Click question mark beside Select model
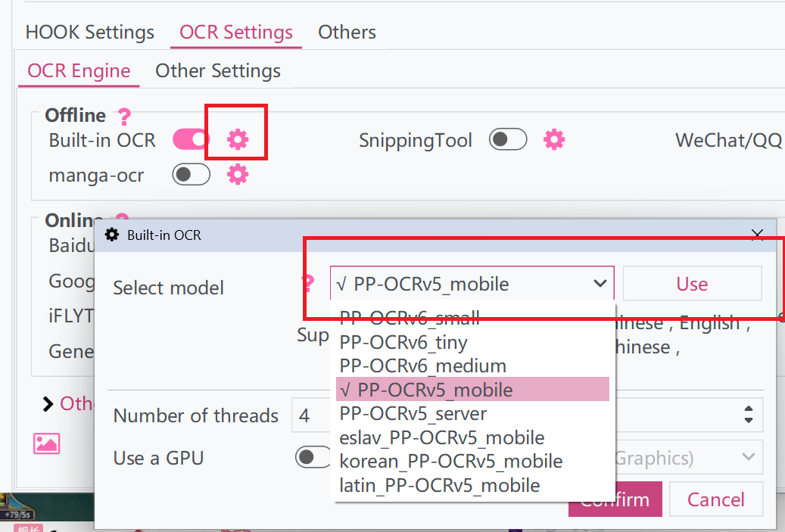 pyautogui.click(x=308, y=283)
